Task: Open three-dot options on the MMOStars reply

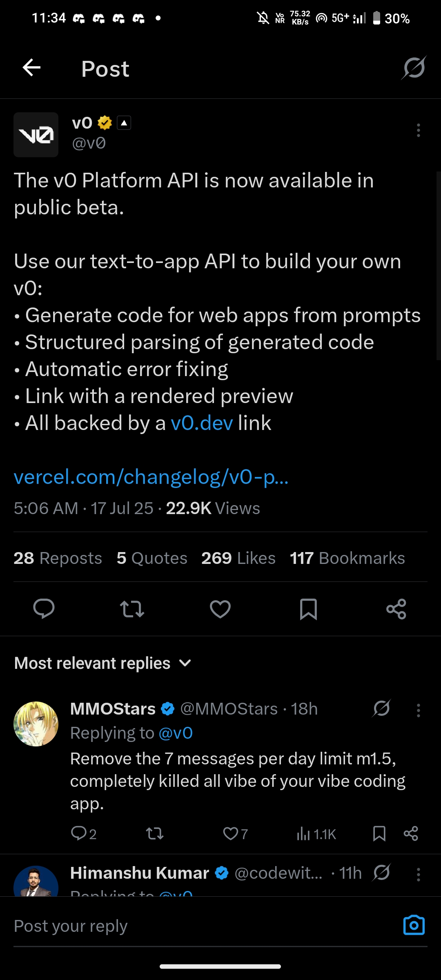Action: click(418, 710)
